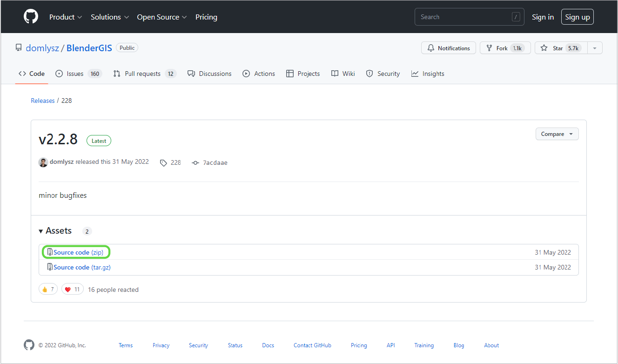Open the Actions tab
Viewport: 618px width, 364px height.
pyautogui.click(x=259, y=74)
